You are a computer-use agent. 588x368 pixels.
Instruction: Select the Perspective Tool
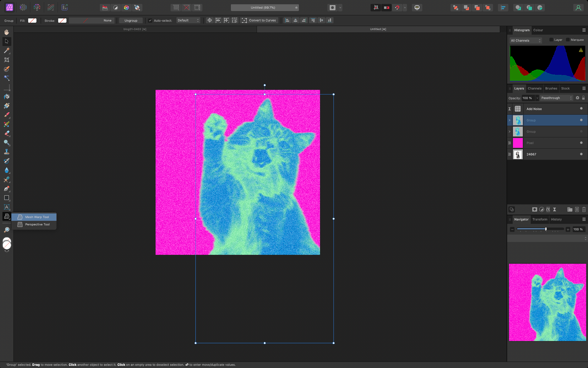(37, 224)
